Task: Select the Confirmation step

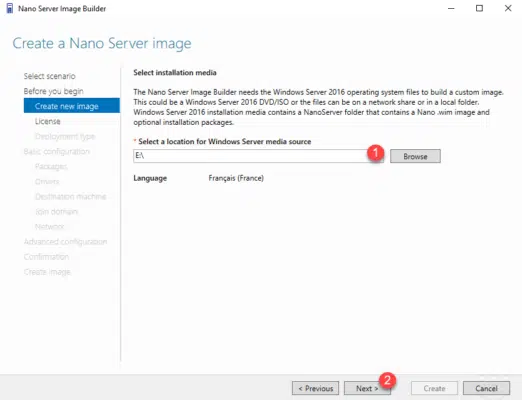Action: tap(46, 257)
